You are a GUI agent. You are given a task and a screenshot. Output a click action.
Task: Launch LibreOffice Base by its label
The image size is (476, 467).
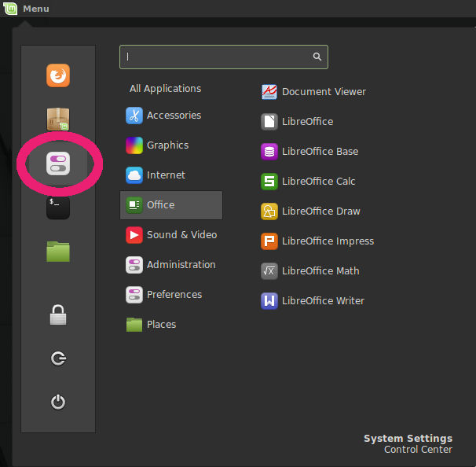pos(320,151)
